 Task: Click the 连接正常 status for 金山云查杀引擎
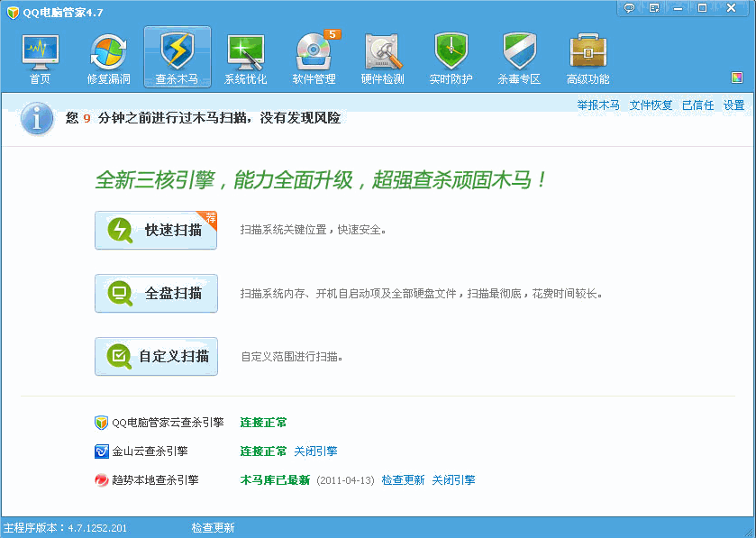pyautogui.click(x=263, y=451)
